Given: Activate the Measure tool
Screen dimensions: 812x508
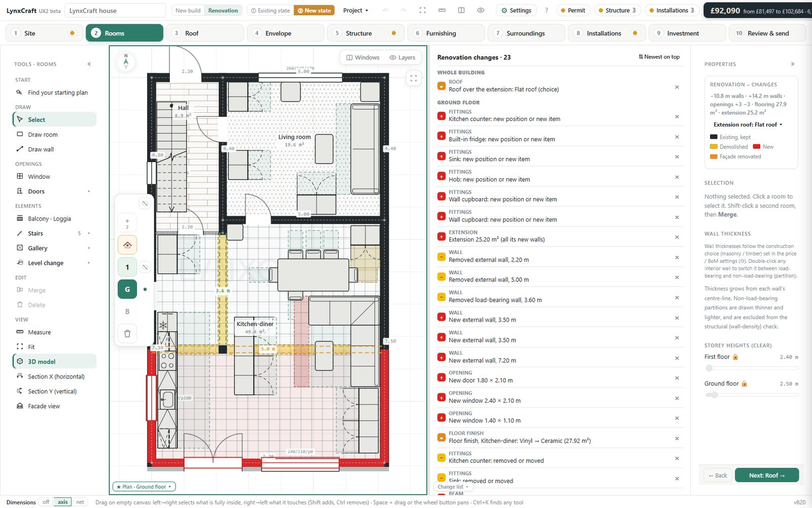Looking at the screenshot, I should 54,332.
